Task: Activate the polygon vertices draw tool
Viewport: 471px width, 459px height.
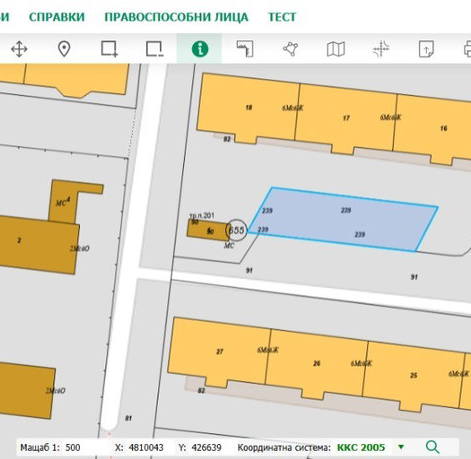Action: [290, 49]
